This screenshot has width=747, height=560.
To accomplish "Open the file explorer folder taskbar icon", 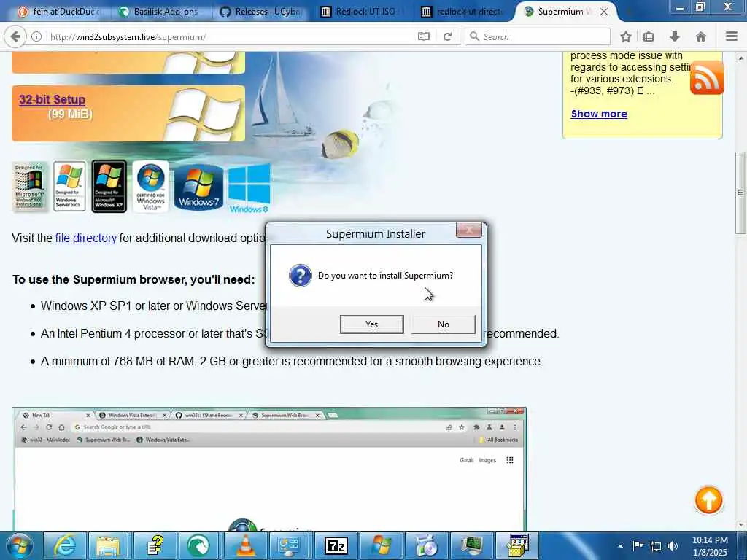I will [x=108, y=545].
